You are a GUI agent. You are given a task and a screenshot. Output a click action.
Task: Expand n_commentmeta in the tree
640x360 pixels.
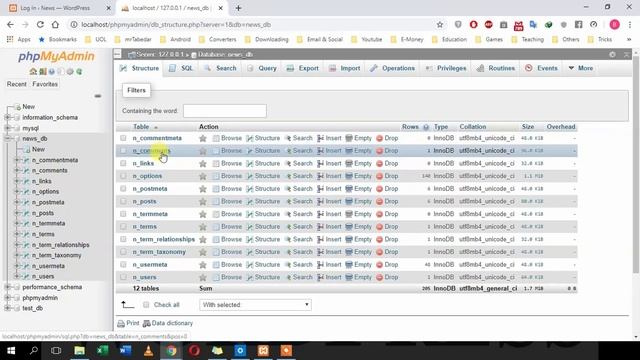coord(17,160)
